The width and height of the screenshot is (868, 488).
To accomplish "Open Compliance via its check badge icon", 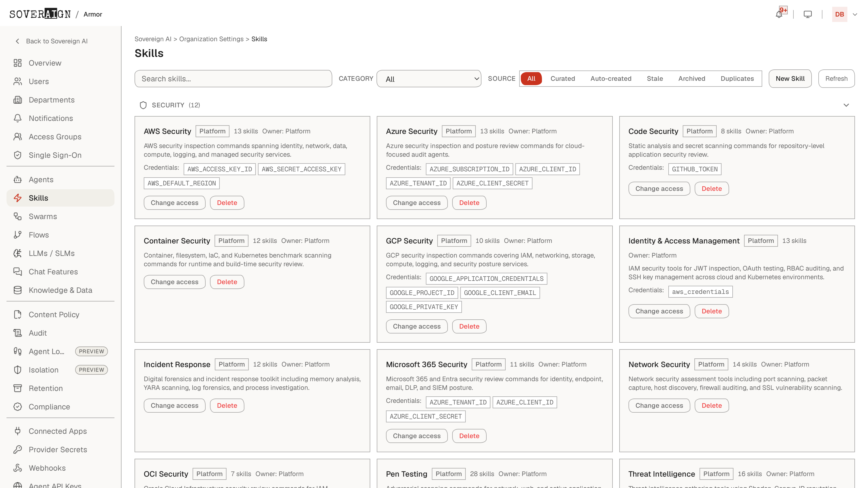I will pos(18,407).
